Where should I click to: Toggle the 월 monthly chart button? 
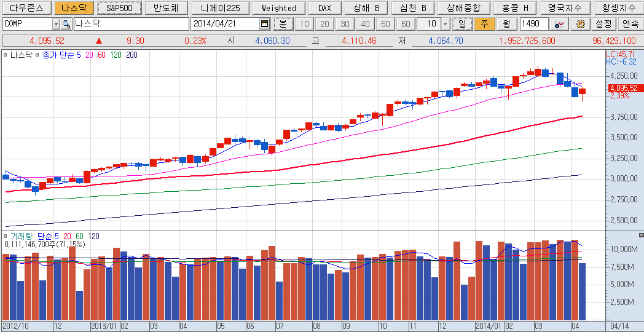(x=507, y=24)
